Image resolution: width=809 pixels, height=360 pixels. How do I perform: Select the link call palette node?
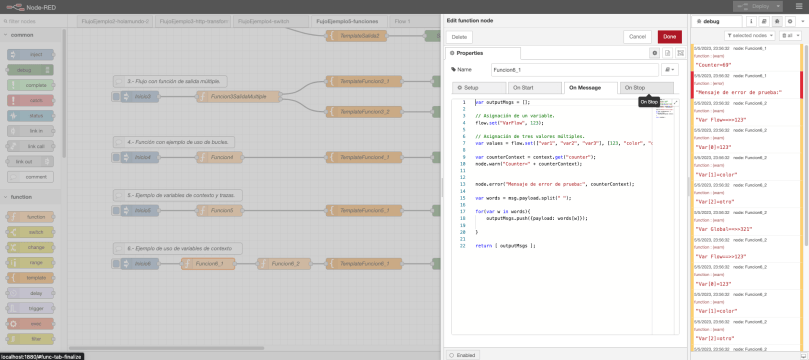(x=31, y=146)
